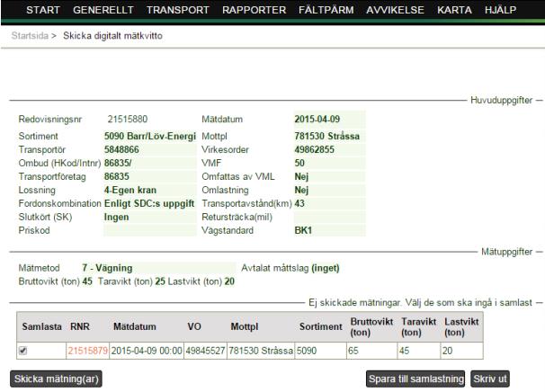
Task: Click the Vägstandard field BK1
Action: (329, 230)
